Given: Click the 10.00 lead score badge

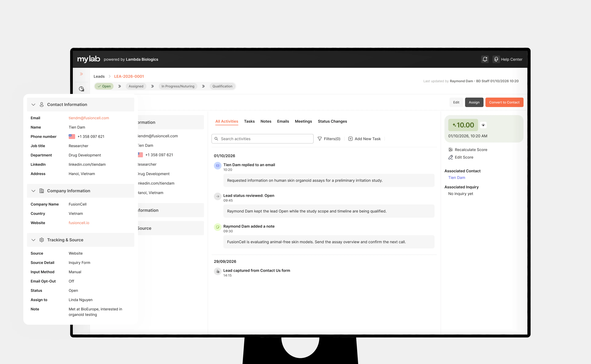Looking at the screenshot, I should pyautogui.click(x=463, y=125).
